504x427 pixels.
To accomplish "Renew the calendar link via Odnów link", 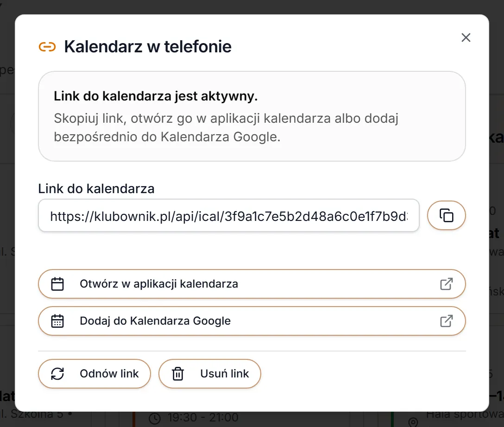I will pos(94,374).
